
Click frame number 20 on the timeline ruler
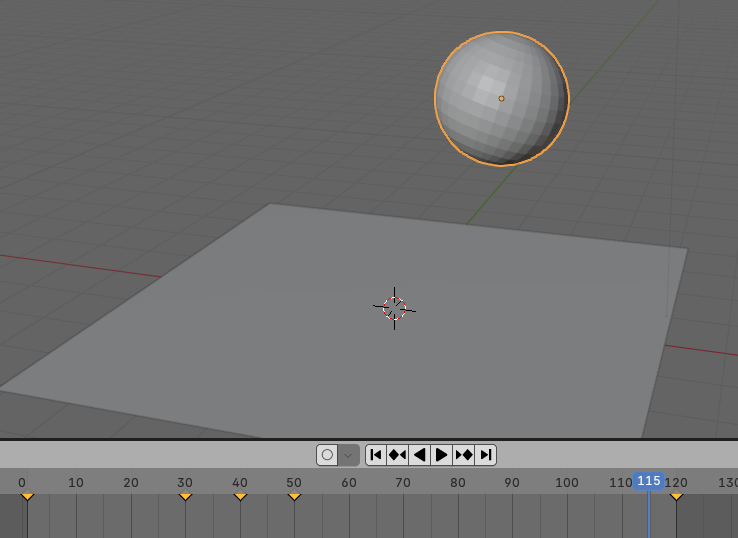[x=131, y=482]
